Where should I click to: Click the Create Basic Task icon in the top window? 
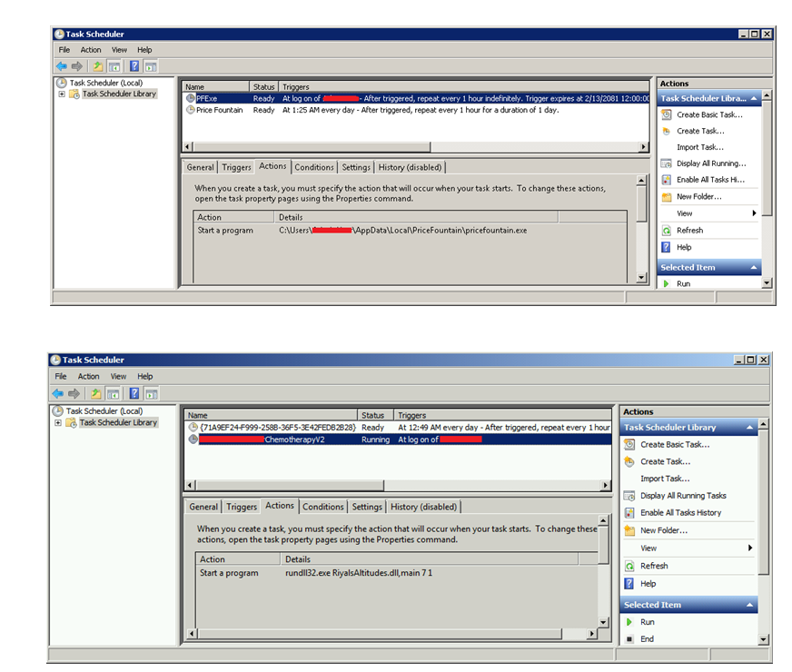click(x=667, y=114)
